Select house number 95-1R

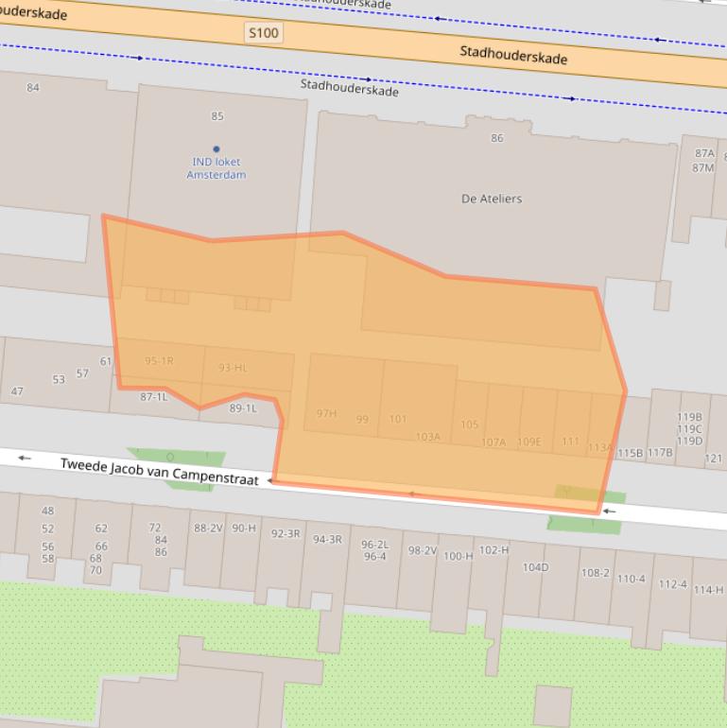[159, 361]
